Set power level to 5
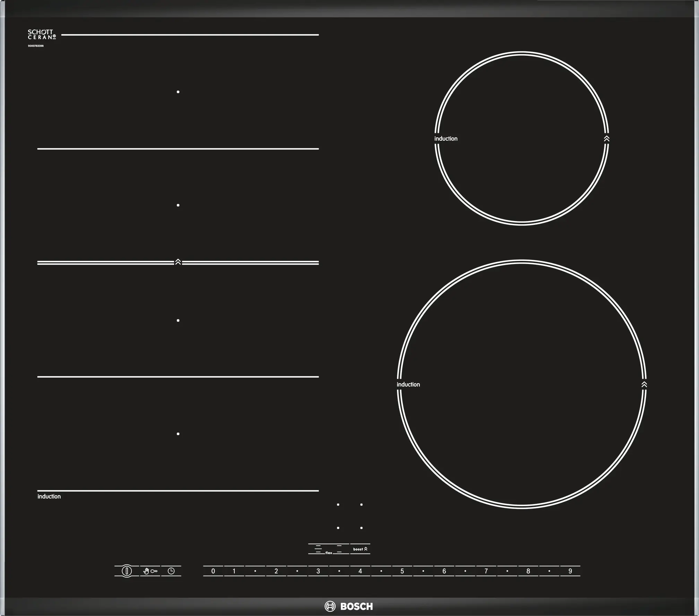The height and width of the screenshot is (616, 699). 402,571
